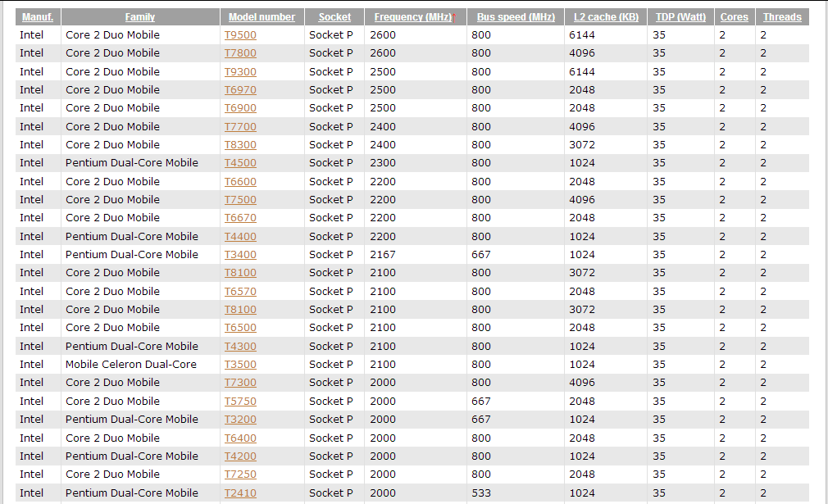Click the red sort arrow beside Frequency
Image resolution: width=828 pixels, height=504 pixels.
coord(454,18)
